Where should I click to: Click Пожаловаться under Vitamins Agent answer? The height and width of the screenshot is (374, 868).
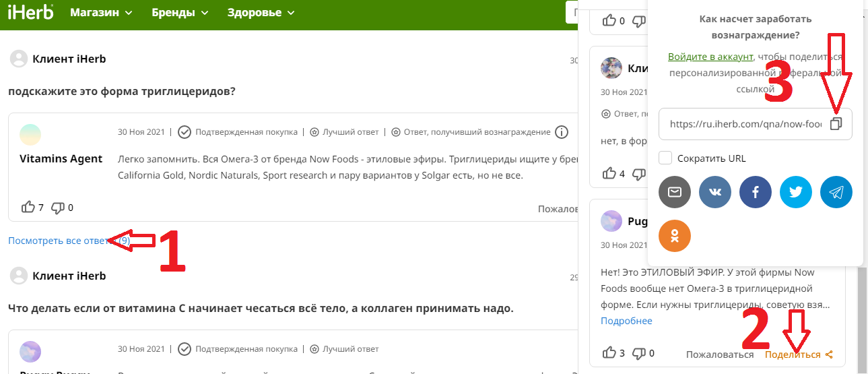click(558, 209)
